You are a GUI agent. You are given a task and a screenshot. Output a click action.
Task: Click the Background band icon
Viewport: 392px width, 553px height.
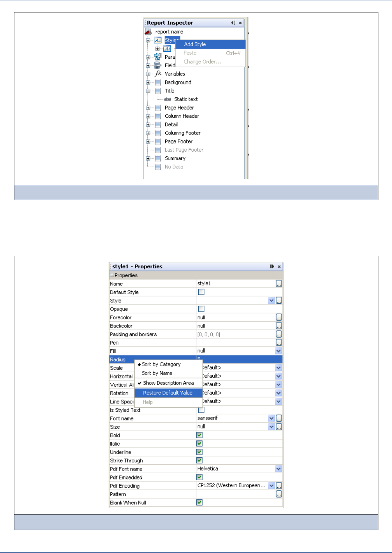pos(158,82)
